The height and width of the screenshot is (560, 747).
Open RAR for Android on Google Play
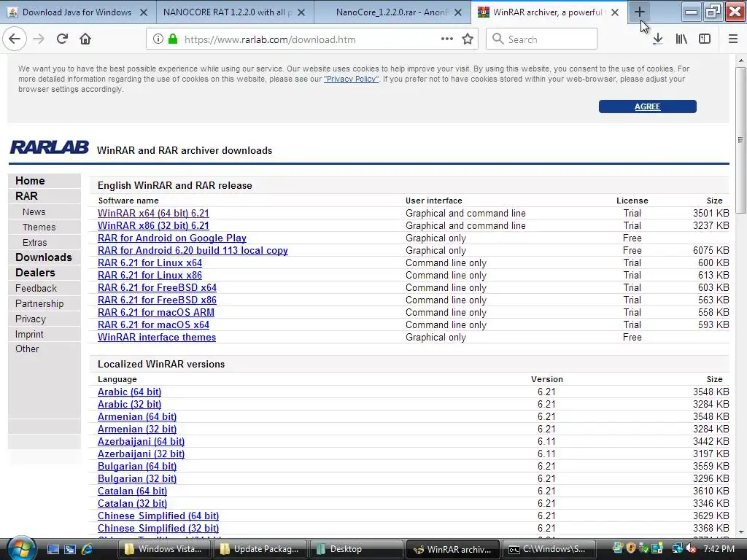pos(172,238)
